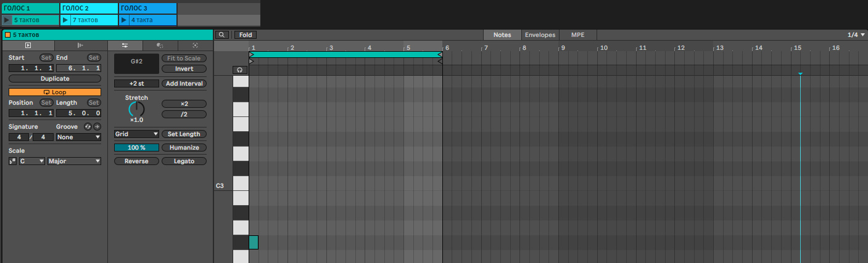Toggle the Scale mode sharp/flat icon
The width and height of the screenshot is (868, 263).
tap(13, 161)
